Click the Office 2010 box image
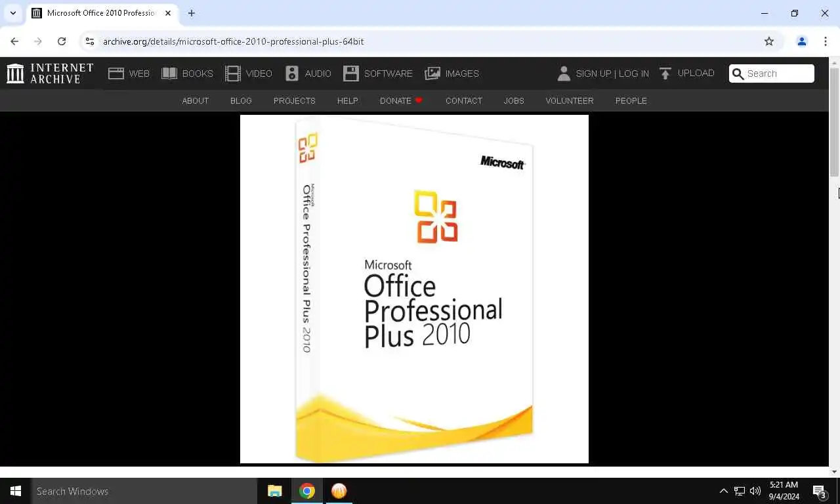This screenshot has height=504, width=840. click(414, 289)
